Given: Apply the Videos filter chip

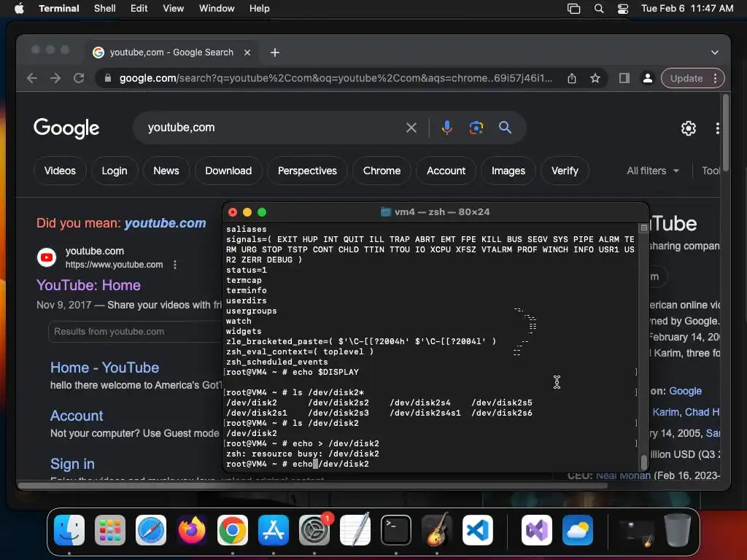Looking at the screenshot, I should pyautogui.click(x=60, y=171).
